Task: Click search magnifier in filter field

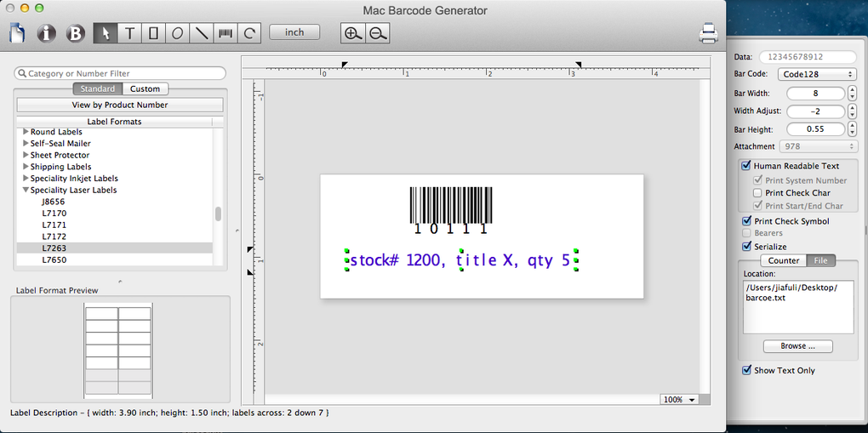Action: coord(21,73)
